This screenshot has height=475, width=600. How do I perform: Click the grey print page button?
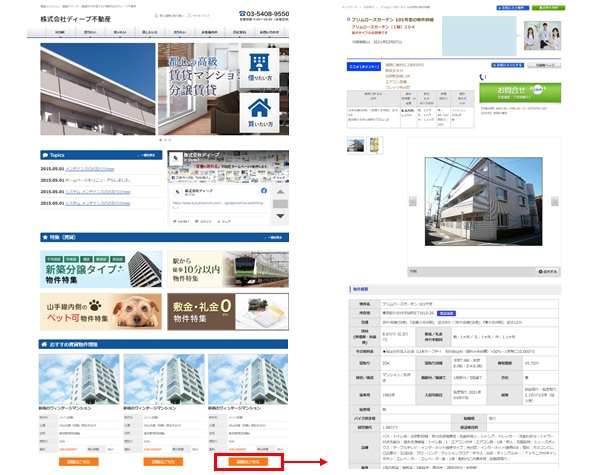tap(544, 65)
